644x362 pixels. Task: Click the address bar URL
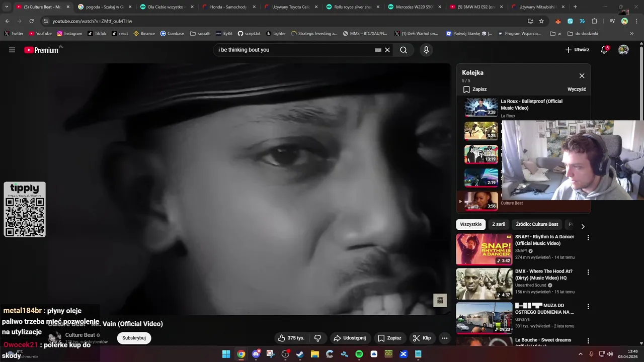pos(92,21)
